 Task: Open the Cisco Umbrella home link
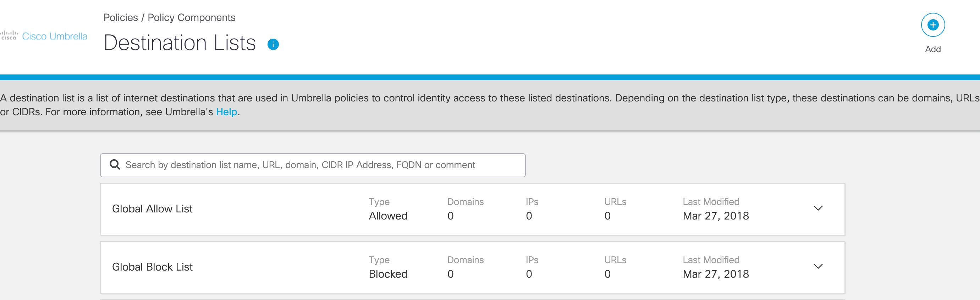[x=54, y=36]
